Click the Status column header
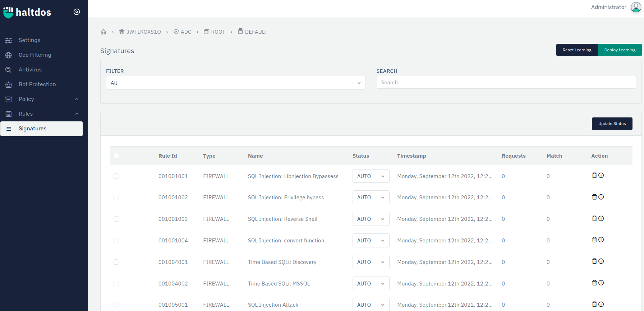Screen dimensions: 644x311 (360, 156)
